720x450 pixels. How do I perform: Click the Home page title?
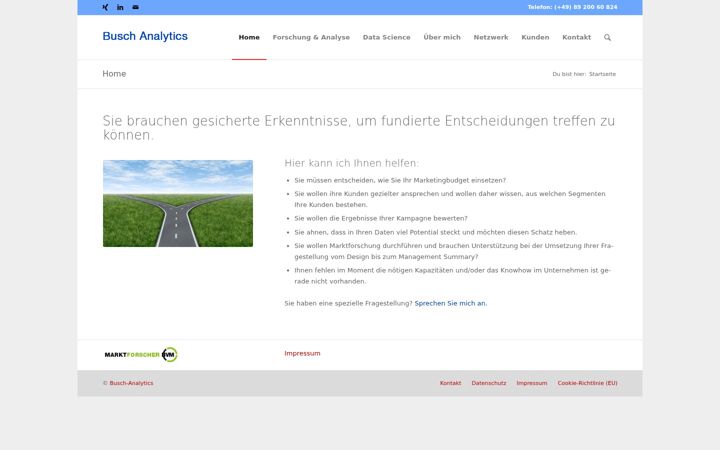[114, 74]
